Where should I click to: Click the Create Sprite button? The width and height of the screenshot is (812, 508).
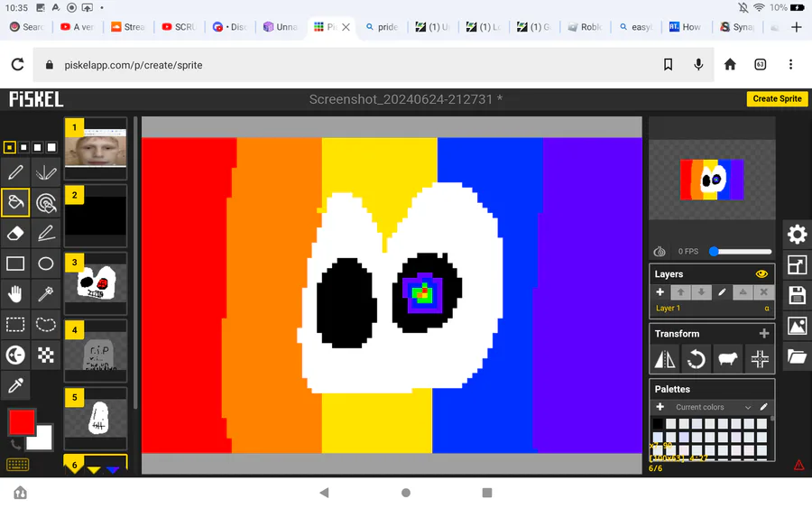tap(777, 98)
